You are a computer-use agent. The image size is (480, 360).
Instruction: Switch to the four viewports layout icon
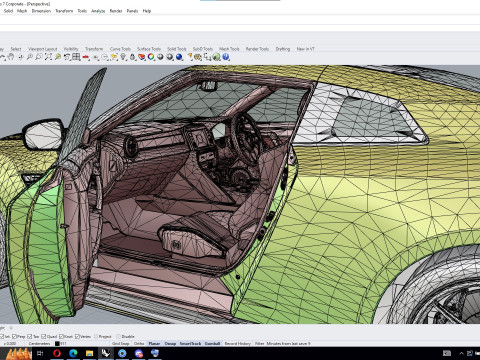point(76,57)
